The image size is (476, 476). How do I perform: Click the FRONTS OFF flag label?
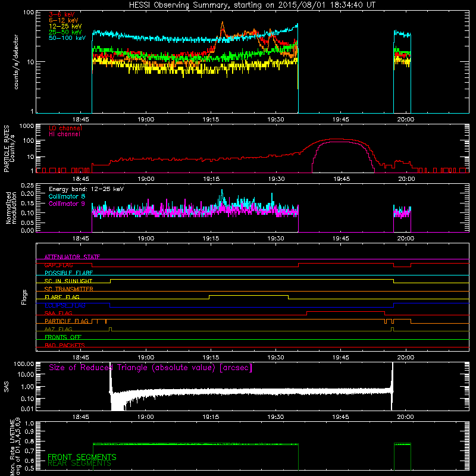[x=63, y=337]
